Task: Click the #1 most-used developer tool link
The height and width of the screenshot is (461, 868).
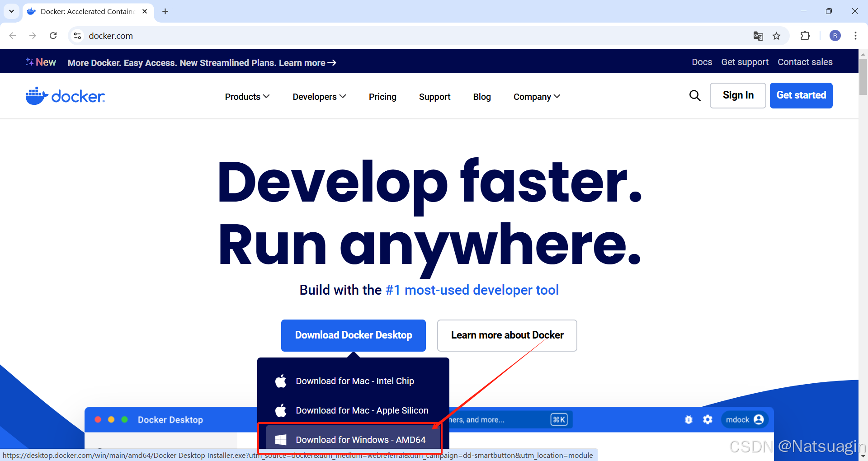Action: [472, 290]
